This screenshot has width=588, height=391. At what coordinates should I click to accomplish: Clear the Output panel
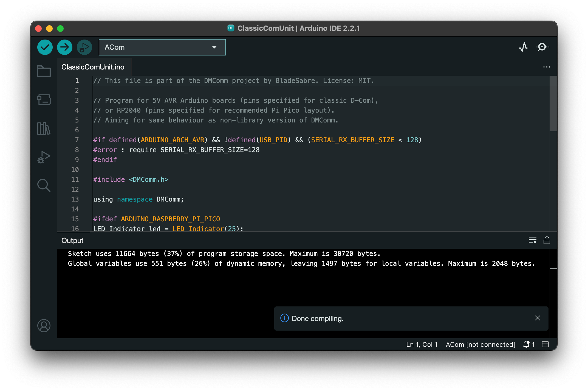tap(532, 241)
